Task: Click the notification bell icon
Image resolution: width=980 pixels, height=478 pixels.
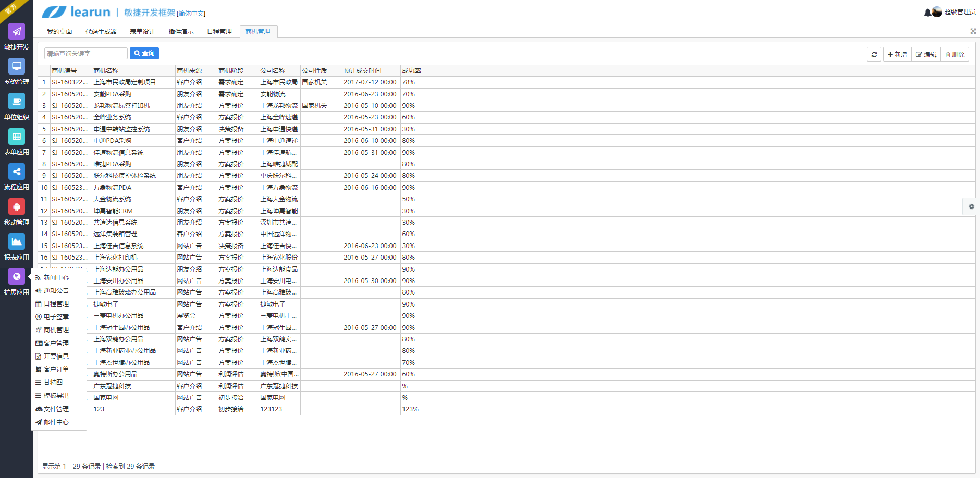Action: pyautogui.click(x=927, y=13)
